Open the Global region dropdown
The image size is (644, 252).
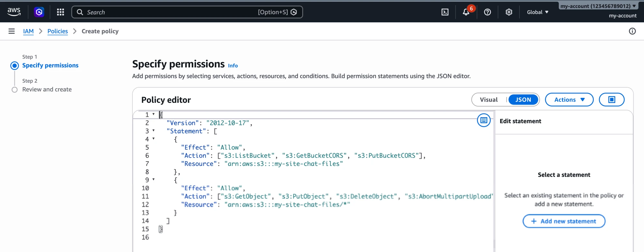coord(537,12)
